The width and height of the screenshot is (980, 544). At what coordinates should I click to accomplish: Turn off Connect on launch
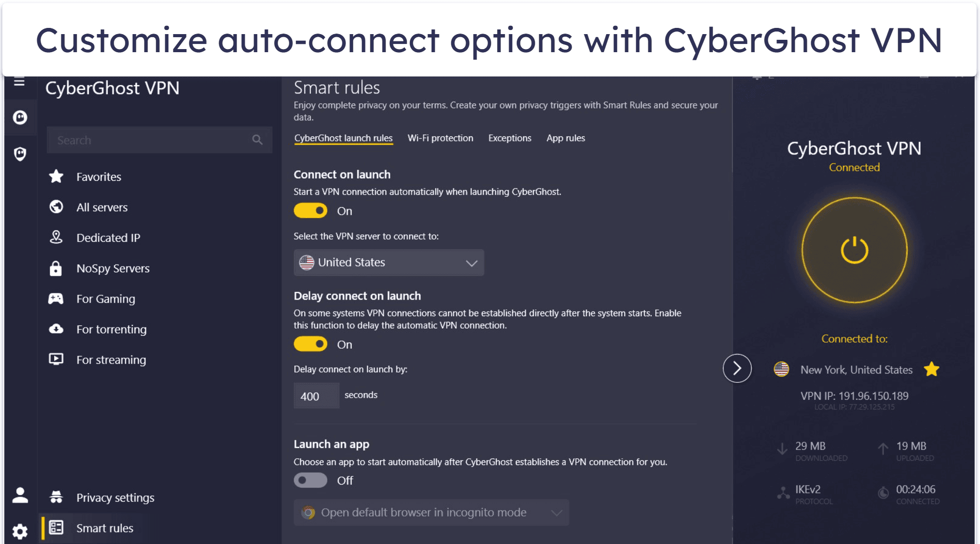coord(310,210)
